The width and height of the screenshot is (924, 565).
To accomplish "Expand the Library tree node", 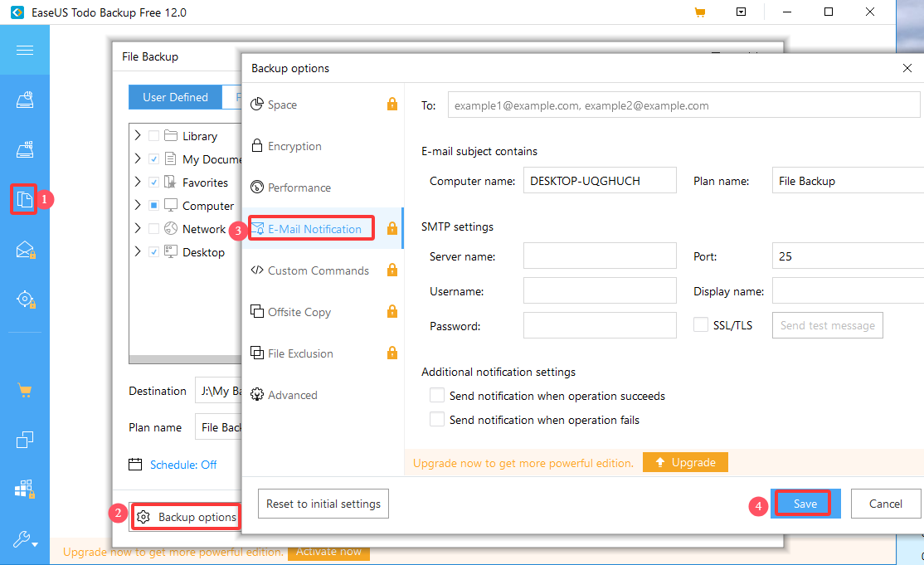I will (x=138, y=135).
